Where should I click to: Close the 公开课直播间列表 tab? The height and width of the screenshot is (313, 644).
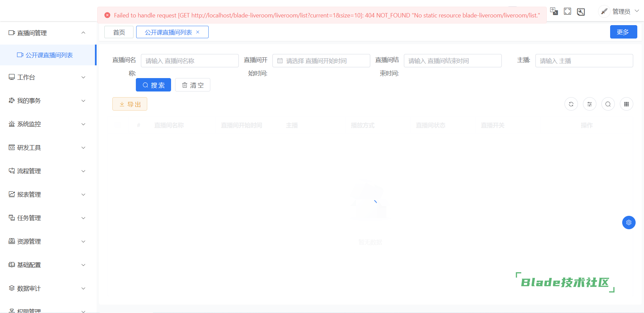click(x=198, y=32)
